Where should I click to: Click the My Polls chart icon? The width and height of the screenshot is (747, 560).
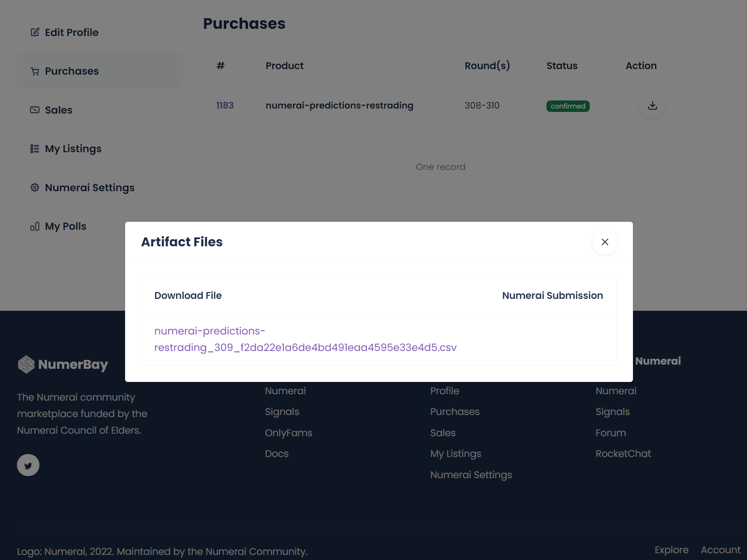tap(35, 227)
